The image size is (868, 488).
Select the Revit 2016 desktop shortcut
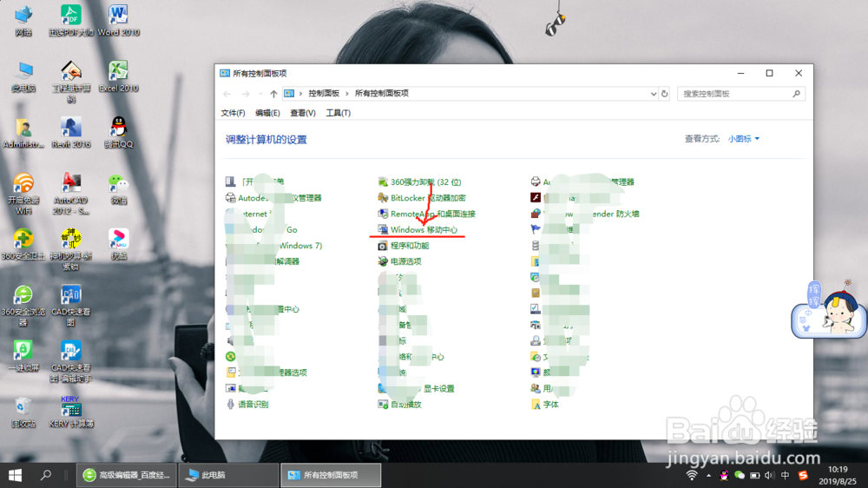(x=71, y=132)
